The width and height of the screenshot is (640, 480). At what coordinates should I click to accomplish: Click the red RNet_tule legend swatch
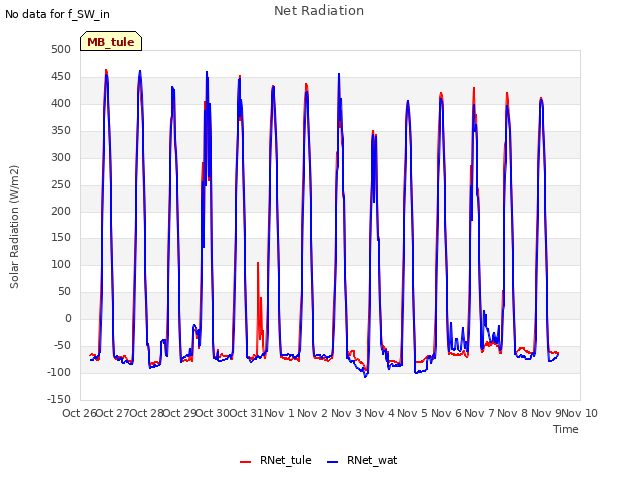click(245, 462)
